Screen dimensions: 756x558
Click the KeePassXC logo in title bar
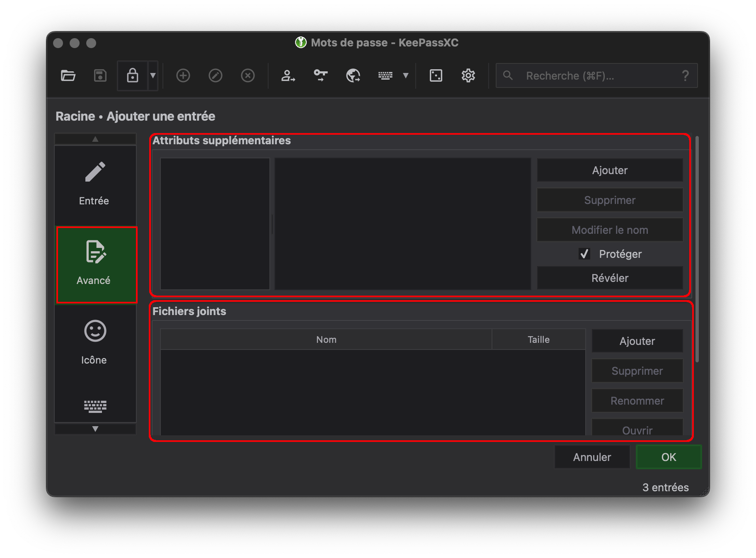pos(301,42)
